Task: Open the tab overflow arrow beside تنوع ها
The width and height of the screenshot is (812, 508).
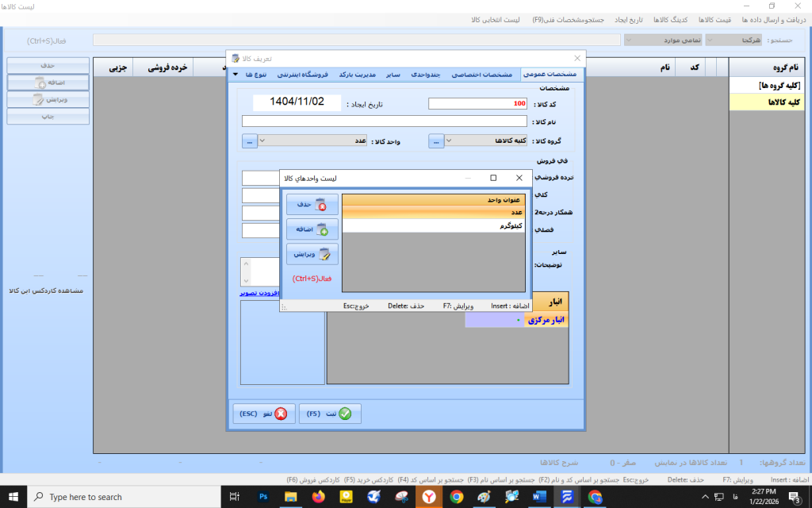Action: click(x=236, y=75)
